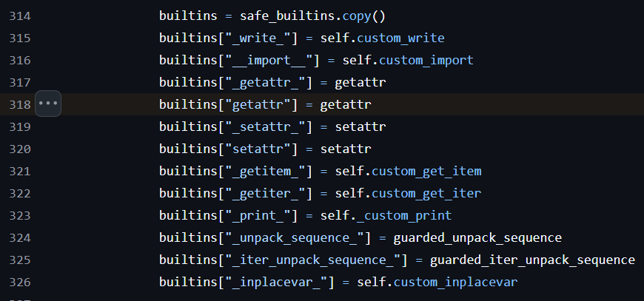Select line number 320
The image size is (644, 301).
(20, 149)
